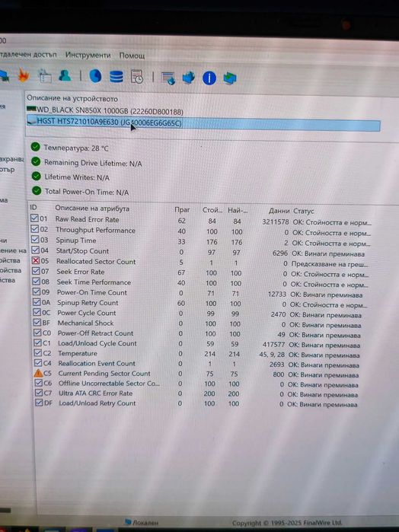The width and height of the screenshot is (399, 532).
Task: Select Power-Off Retract Count attribute name
Action: (x=95, y=333)
